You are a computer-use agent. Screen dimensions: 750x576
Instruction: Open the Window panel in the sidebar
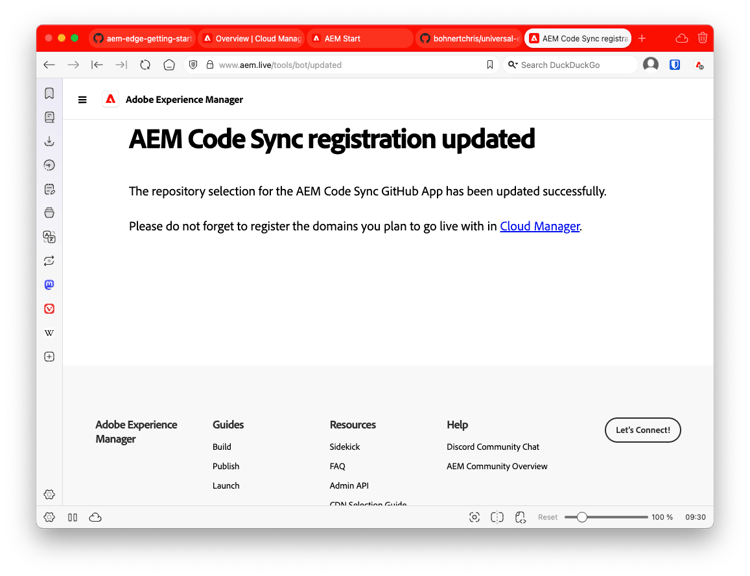click(49, 213)
